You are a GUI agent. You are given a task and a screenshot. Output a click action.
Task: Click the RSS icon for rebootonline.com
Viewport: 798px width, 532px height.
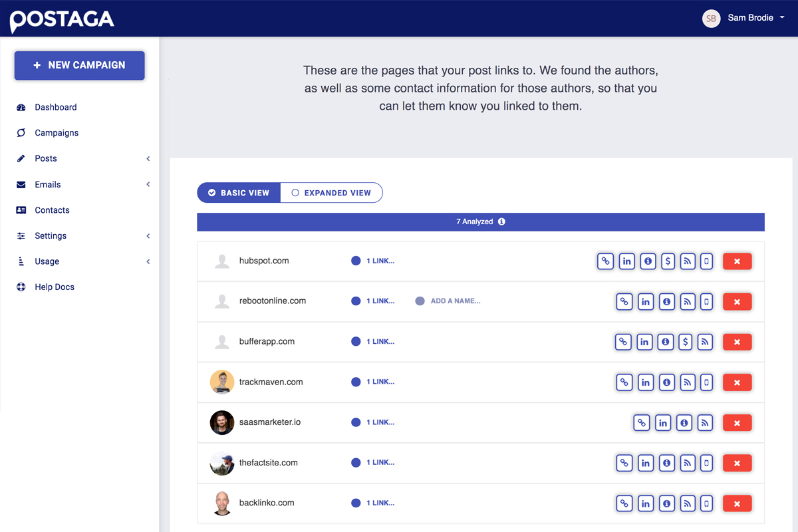(x=688, y=301)
